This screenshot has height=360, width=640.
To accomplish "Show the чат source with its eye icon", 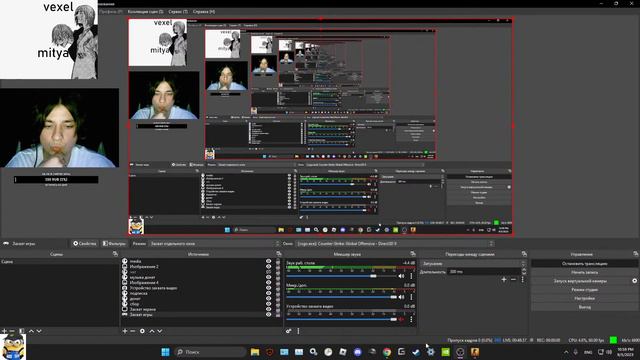I will point(269,272).
